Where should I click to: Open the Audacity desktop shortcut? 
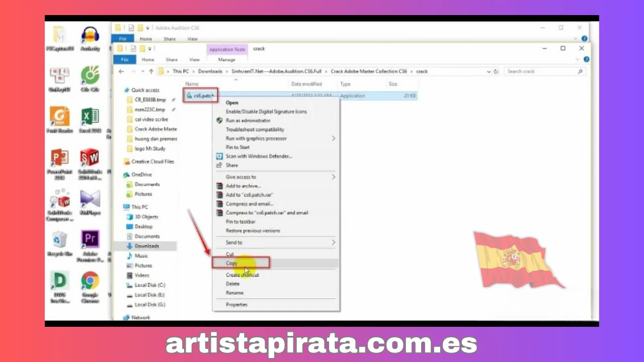point(90,39)
